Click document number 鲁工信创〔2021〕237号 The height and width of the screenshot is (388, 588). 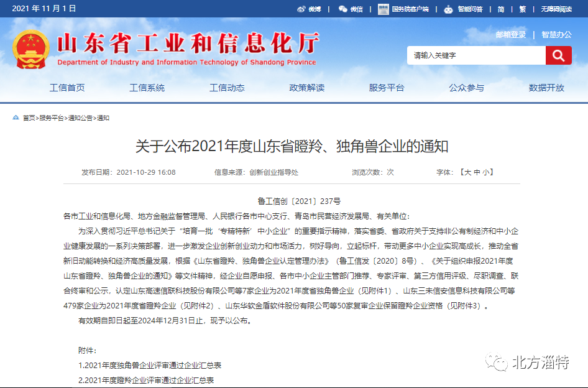pyautogui.click(x=299, y=201)
